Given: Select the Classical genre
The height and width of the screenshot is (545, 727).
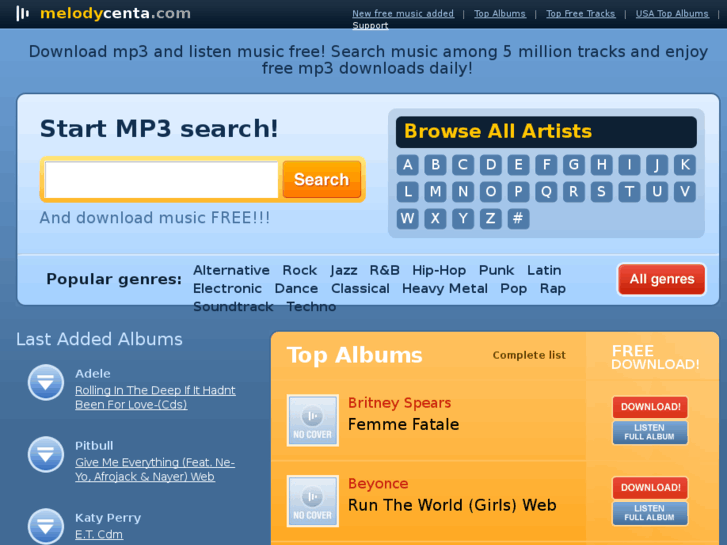Looking at the screenshot, I should click(x=360, y=289).
